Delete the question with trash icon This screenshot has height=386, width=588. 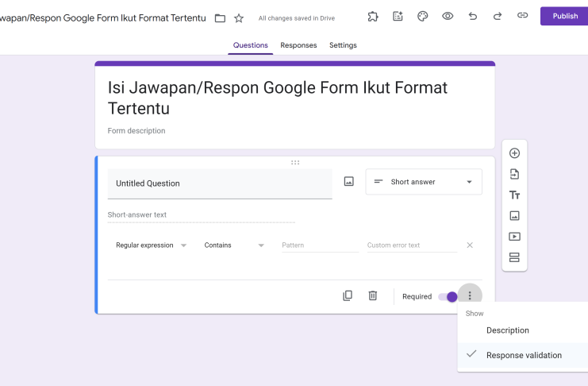373,296
